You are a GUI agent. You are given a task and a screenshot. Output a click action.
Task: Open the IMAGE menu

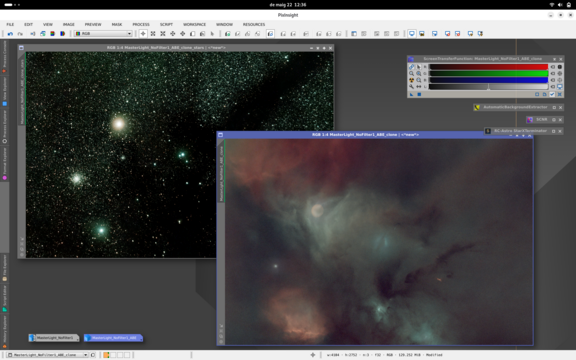[69, 24]
